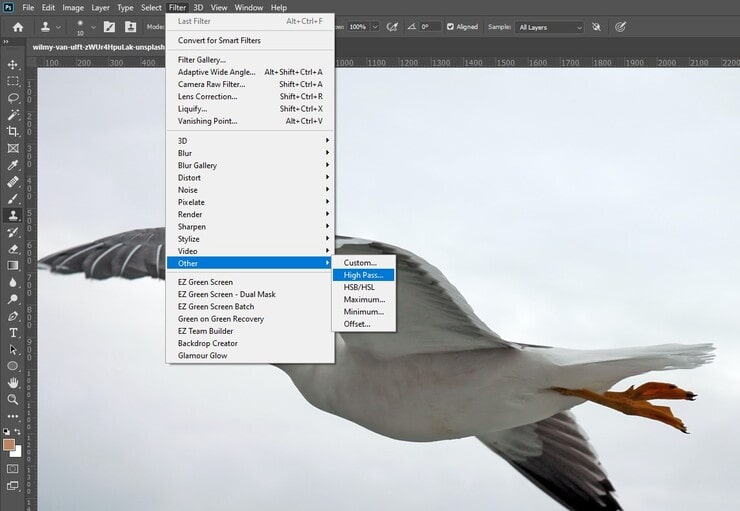
Task: Select the Blur tool
Action: point(13,283)
